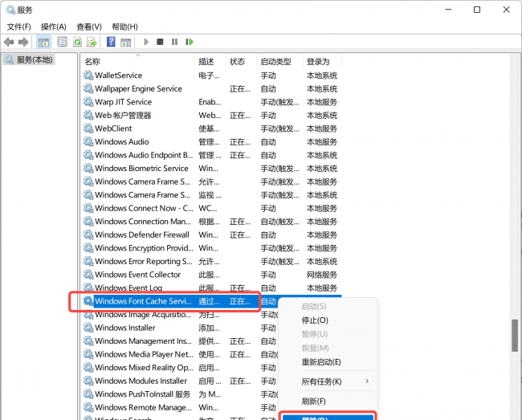Select the Wallpaper Engine Service row
This screenshot has height=420, width=522.
(x=212, y=88)
